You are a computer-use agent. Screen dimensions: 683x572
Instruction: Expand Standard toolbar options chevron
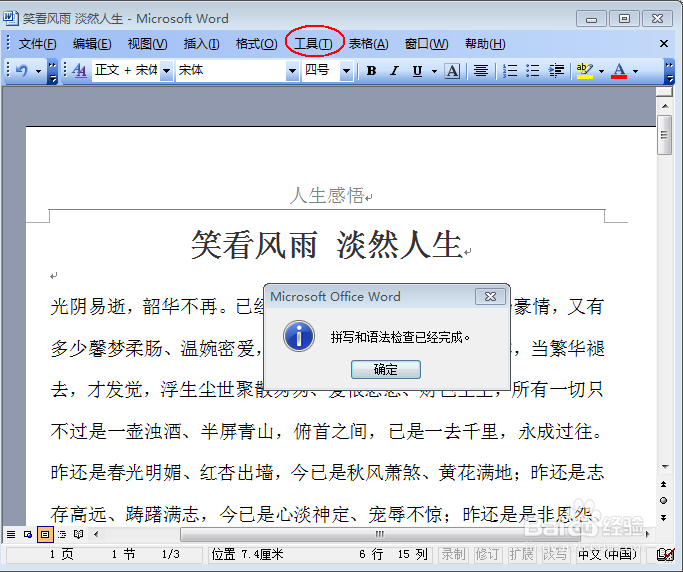pos(52,71)
